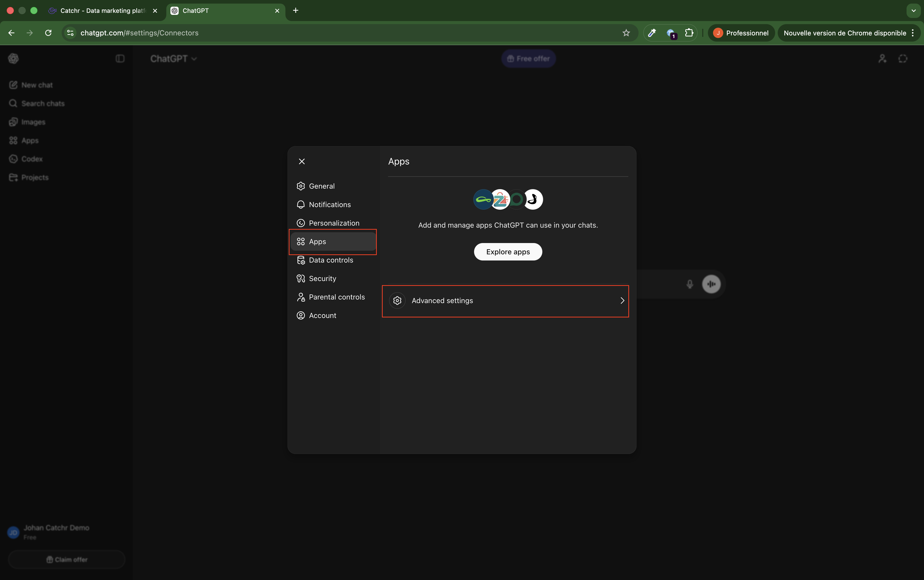Open the tab search dropdown arrow
924x580 pixels.
(913, 11)
